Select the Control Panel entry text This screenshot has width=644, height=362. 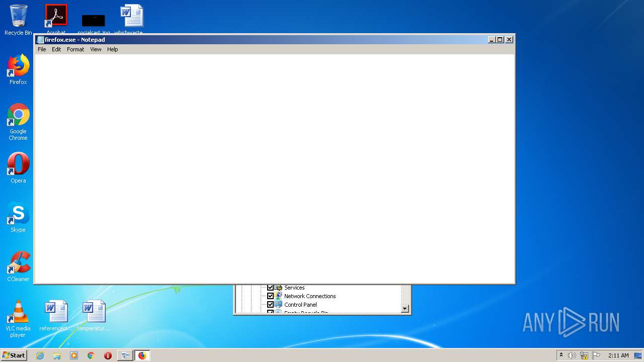coord(300,305)
